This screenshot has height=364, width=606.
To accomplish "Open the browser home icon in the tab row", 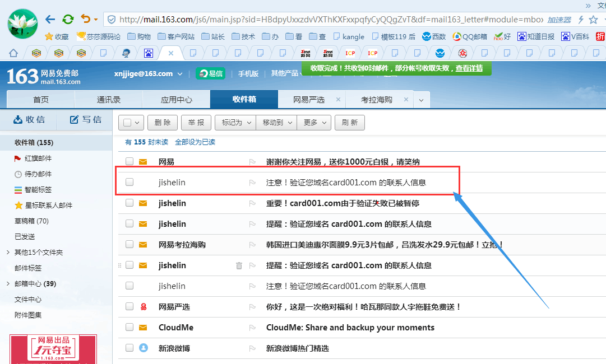I will pyautogui.click(x=13, y=53).
